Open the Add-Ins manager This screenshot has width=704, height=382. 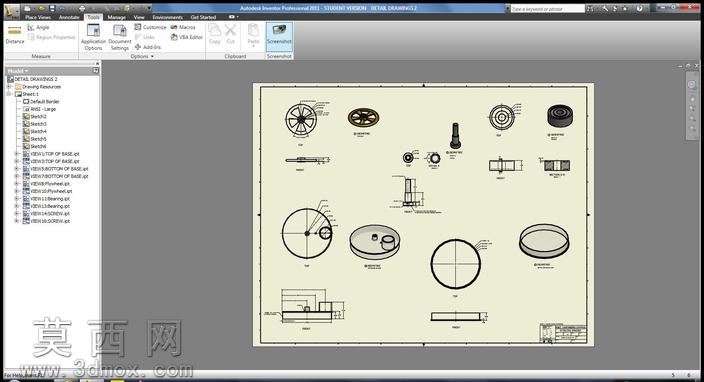tap(148, 47)
